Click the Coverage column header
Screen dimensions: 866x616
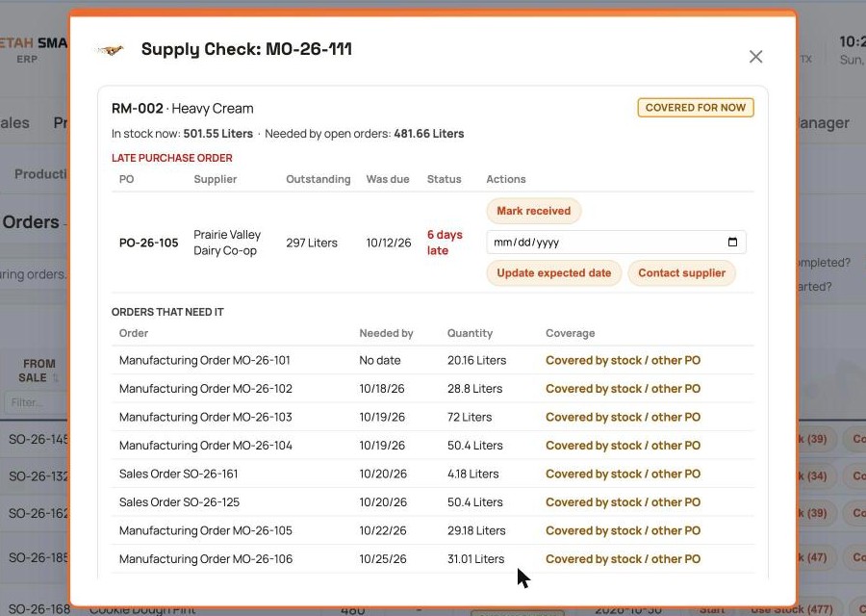tap(570, 333)
